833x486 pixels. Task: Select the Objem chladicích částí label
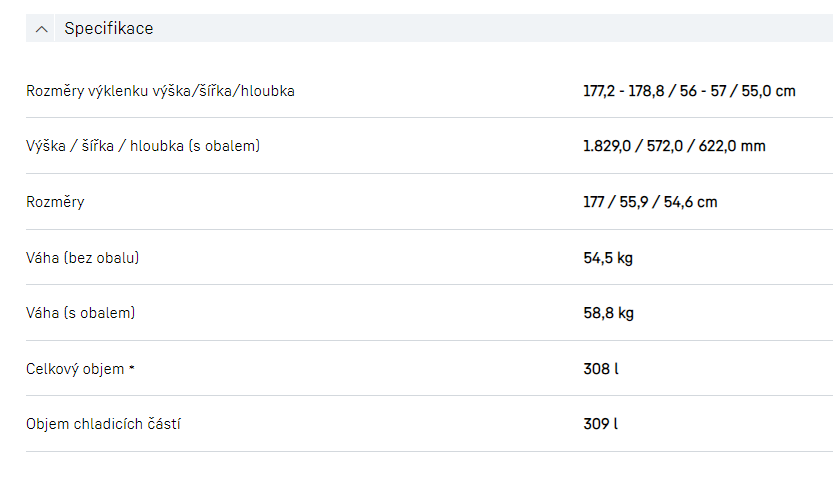tap(103, 424)
